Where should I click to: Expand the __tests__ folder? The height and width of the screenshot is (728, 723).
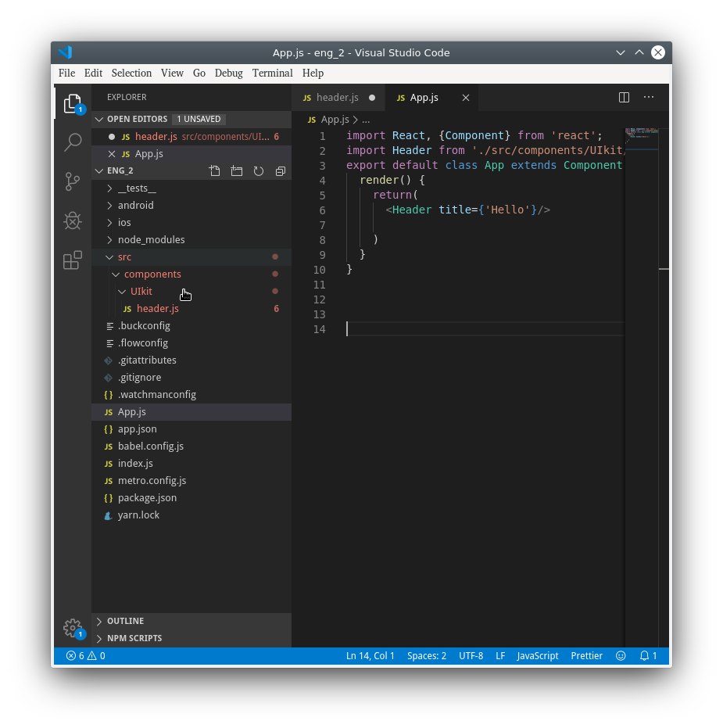point(109,188)
